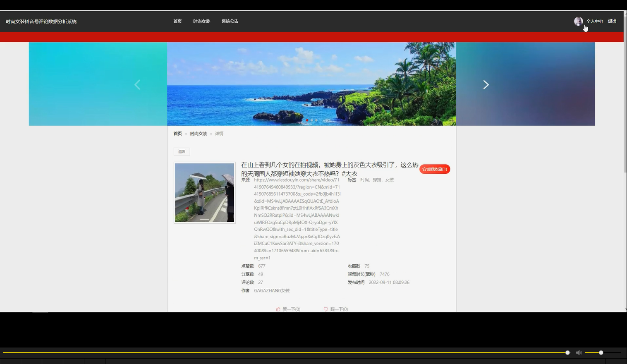
Task: Open the iesdouyin.com source URL link
Action: [297, 219]
